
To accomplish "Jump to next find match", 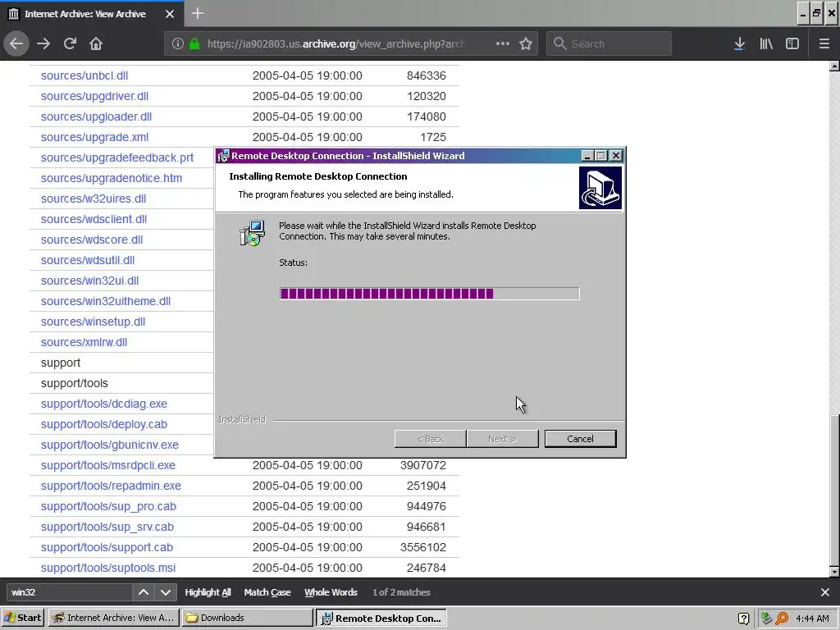I will [x=166, y=592].
